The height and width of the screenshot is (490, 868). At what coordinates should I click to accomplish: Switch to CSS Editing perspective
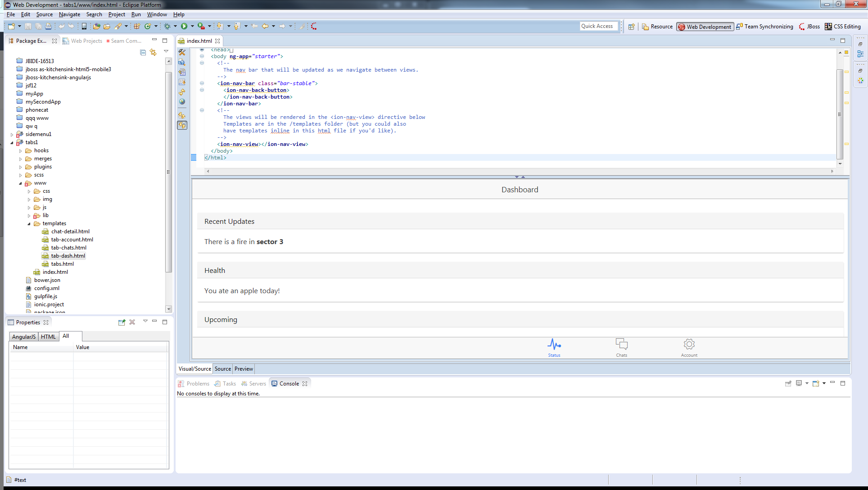842,27
